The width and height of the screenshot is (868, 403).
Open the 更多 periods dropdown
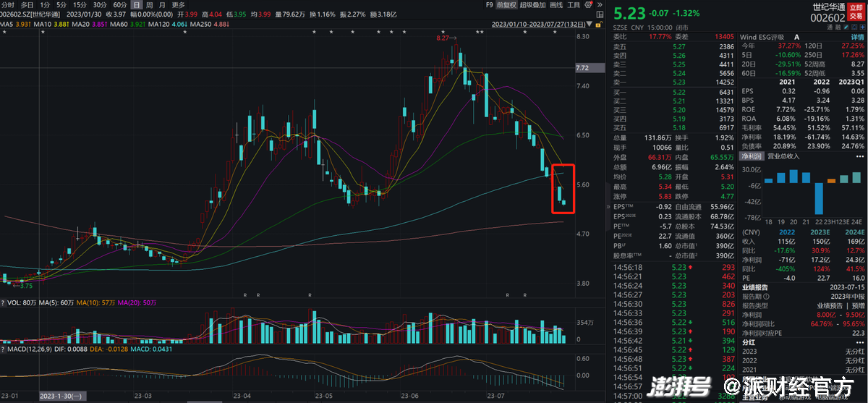pyautogui.click(x=178, y=4)
